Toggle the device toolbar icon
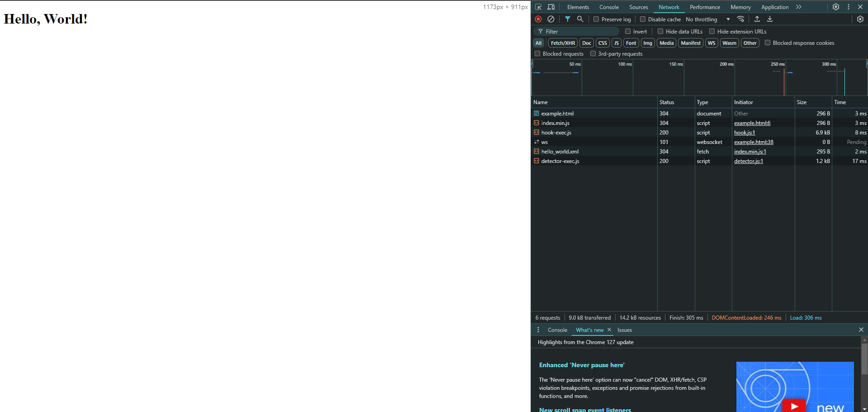 click(x=551, y=7)
